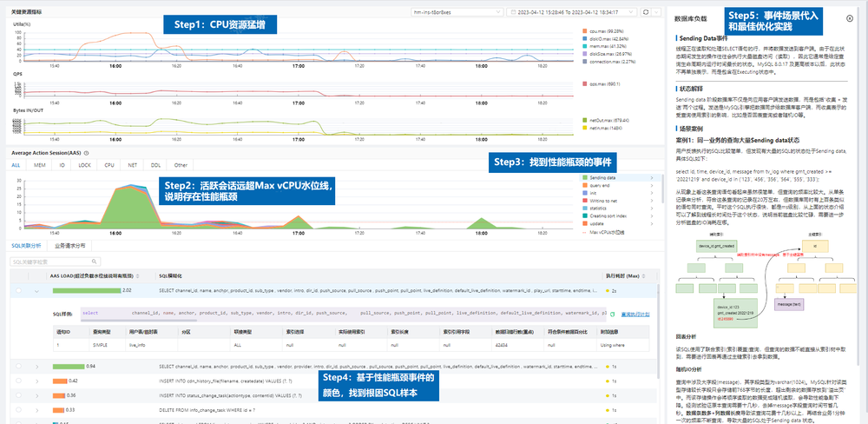Click the refresh icon beside the date range
The image size is (868, 424).
pos(645,11)
